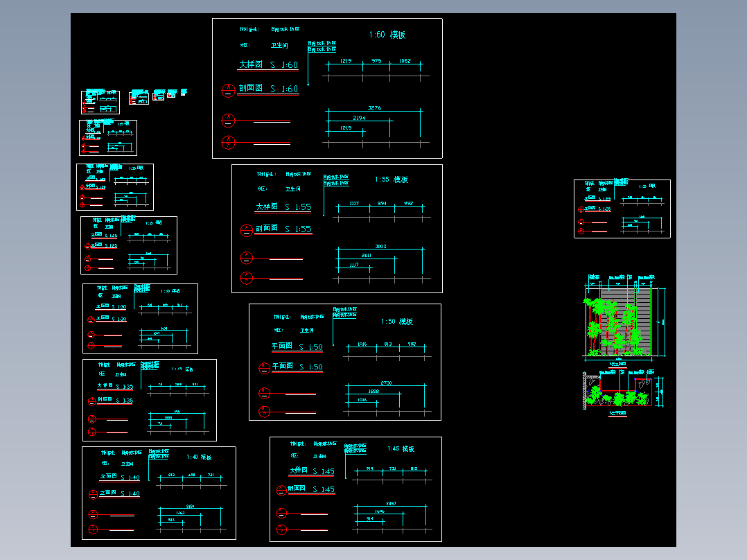This screenshot has width=747, height=560.
Task: Click the red section marker beside 剖面图 S 1:60
Action: 228,90
